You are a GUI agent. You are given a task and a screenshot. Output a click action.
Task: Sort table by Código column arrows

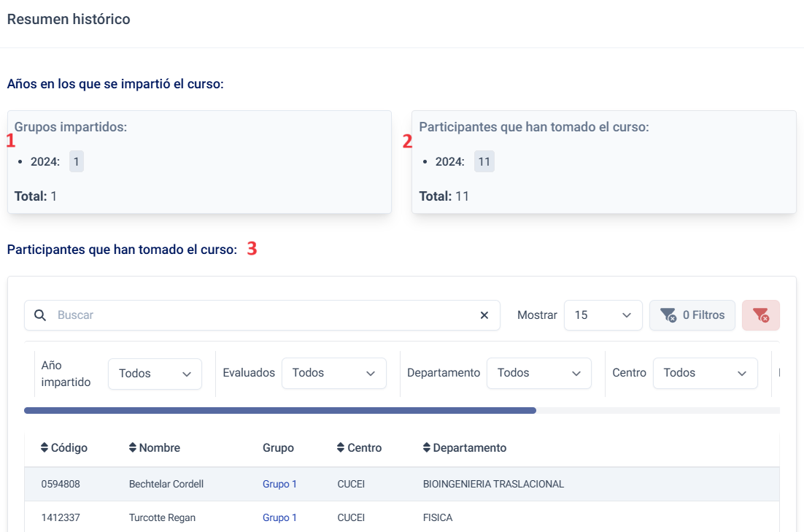(x=45, y=447)
